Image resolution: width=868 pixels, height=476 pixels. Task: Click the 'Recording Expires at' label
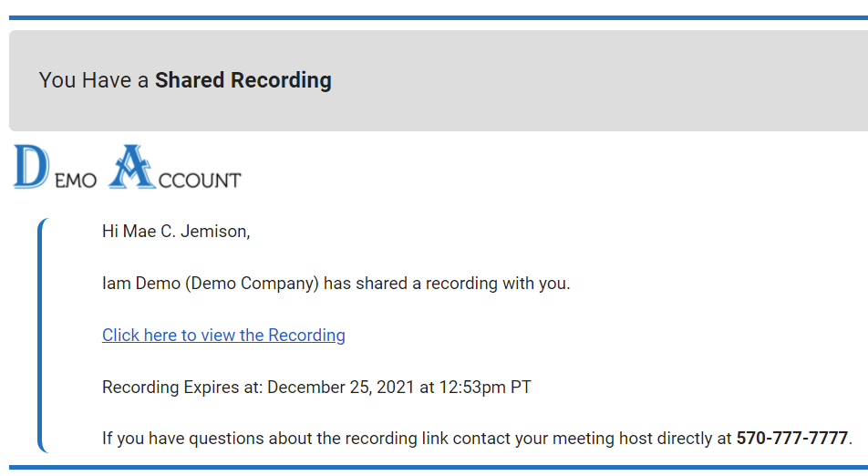(x=181, y=388)
